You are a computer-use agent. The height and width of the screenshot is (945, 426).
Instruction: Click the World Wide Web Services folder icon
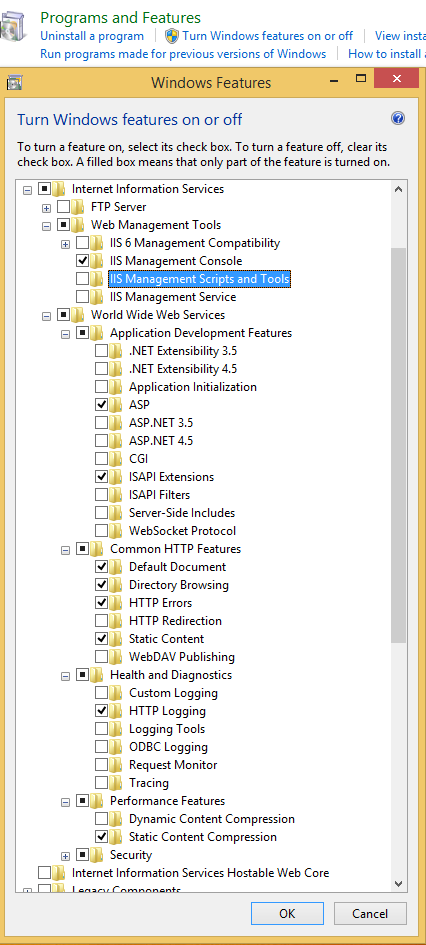[78, 315]
